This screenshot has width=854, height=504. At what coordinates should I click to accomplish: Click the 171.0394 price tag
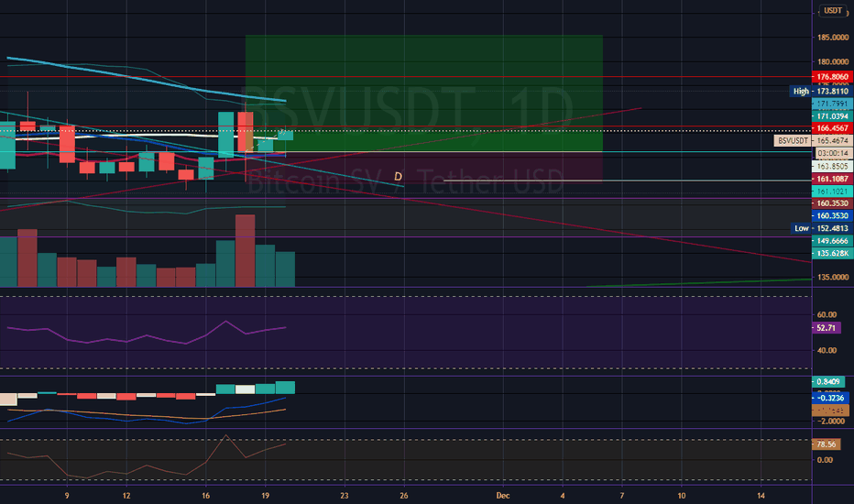pyautogui.click(x=832, y=116)
